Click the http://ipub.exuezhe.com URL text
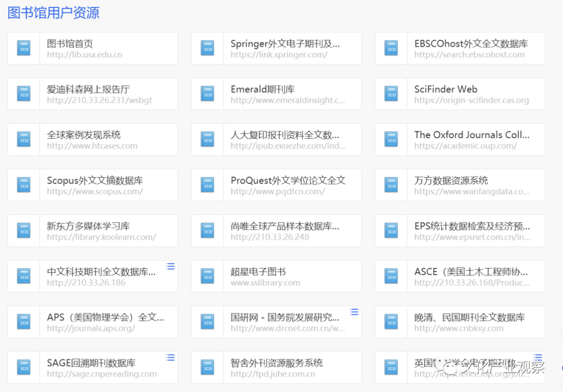 point(288,146)
